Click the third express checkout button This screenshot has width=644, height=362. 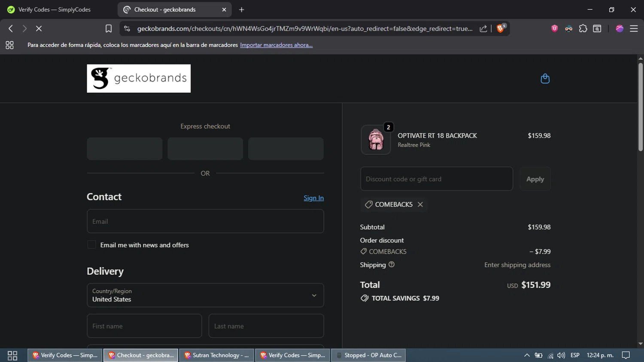click(286, 149)
